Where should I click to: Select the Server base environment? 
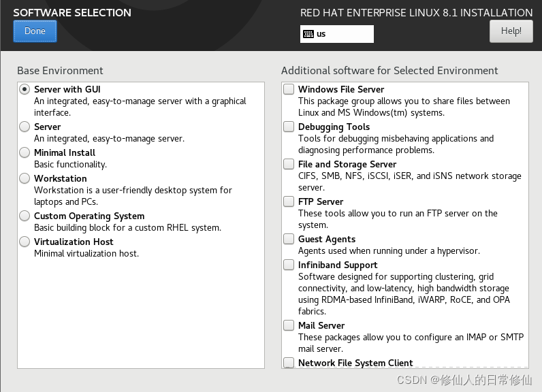(25, 127)
